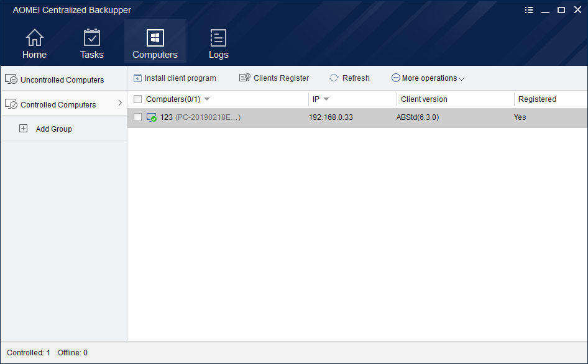Expand the Controlled Computers chevron

(x=120, y=102)
